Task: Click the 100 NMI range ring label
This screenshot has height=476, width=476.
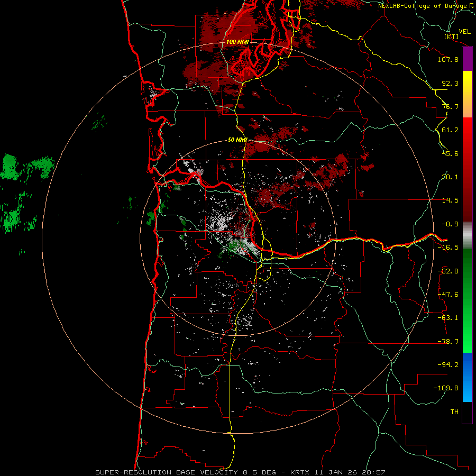Action: click(x=237, y=42)
